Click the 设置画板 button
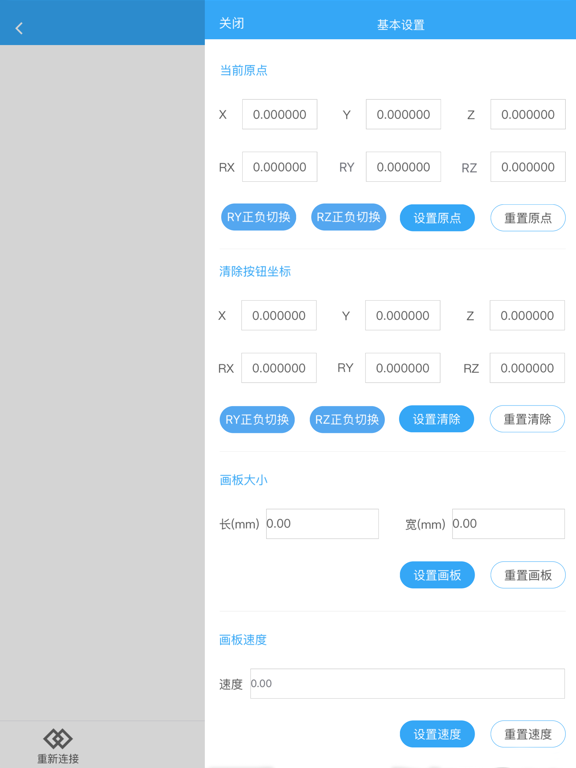This screenshot has height=768, width=576. (437, 575)
